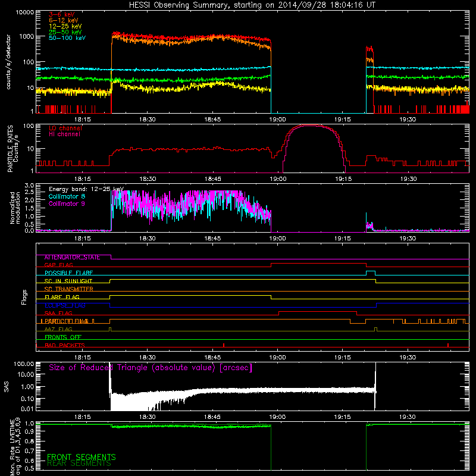476x476 pixels.
Task: Select the 50-100 keV legend label
Action: coord(67,38)
